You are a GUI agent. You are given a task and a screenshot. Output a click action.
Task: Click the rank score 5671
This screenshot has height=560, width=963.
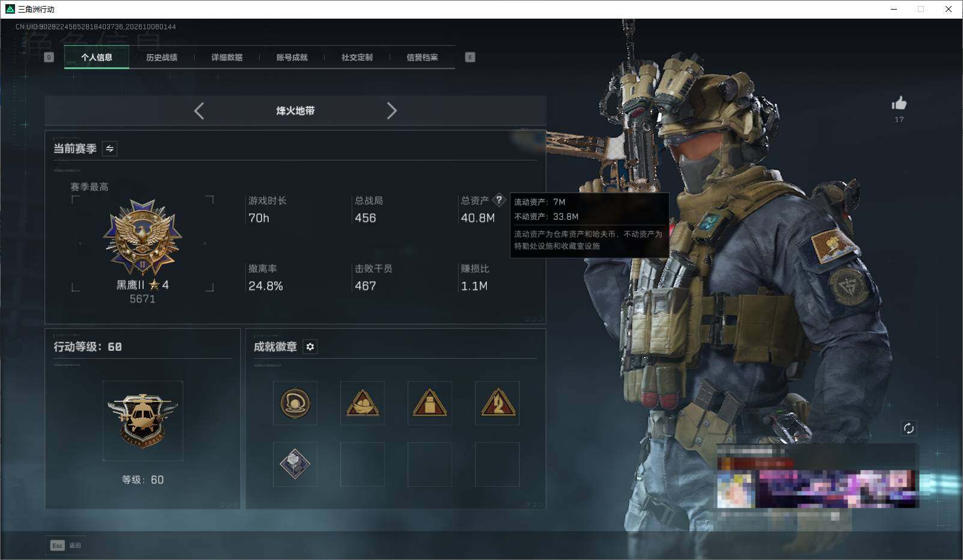(x=142, y=299)
